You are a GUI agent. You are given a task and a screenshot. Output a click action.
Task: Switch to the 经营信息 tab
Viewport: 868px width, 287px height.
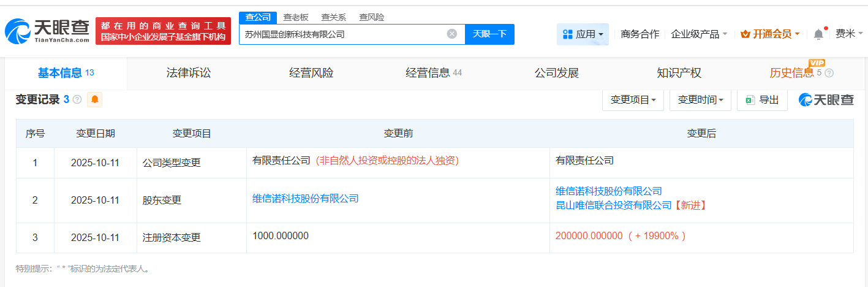coord(434,73)
